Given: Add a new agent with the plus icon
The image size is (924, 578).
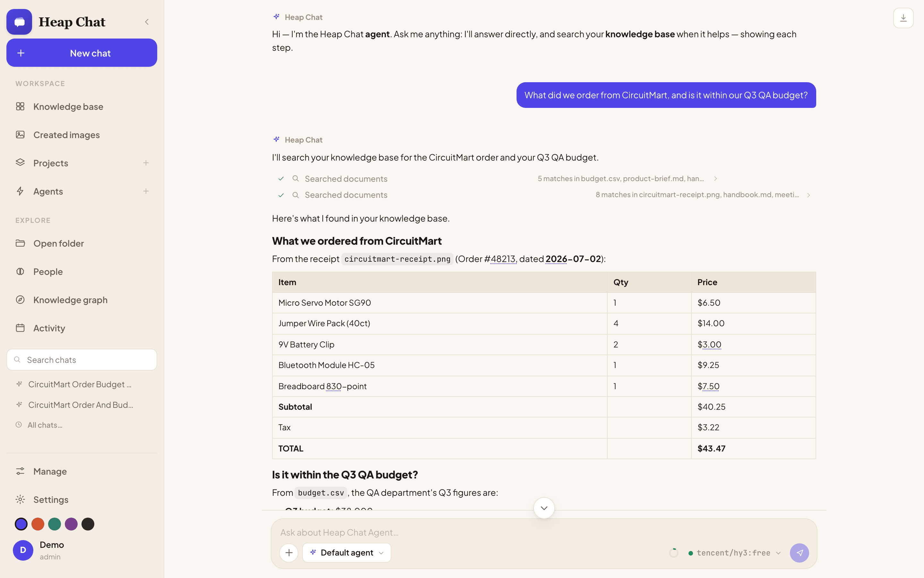Looking at the screenshot, I should pos(146,191).
